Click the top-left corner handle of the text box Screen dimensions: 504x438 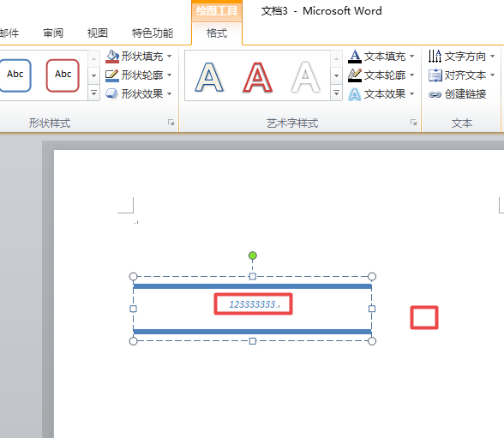[133, 276]
